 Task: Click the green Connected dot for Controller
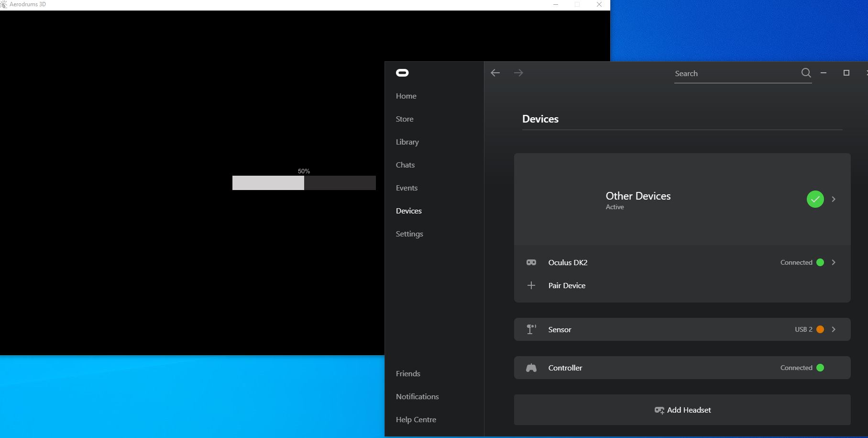(820, 368)
